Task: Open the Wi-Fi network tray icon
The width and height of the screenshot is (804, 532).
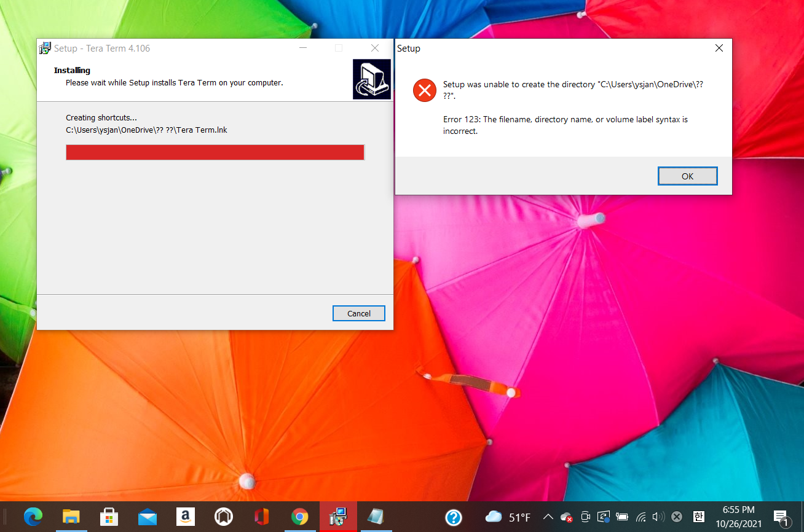Action: 641,517
